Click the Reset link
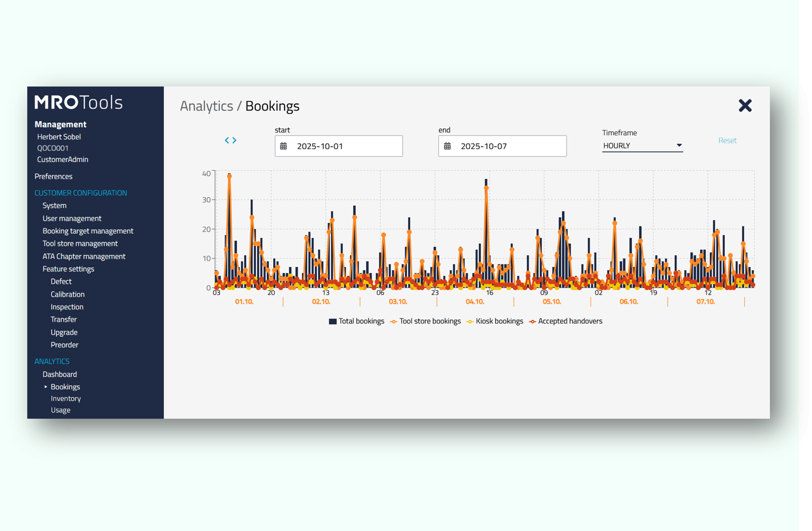The image size is (812, 531). point(727,140)
